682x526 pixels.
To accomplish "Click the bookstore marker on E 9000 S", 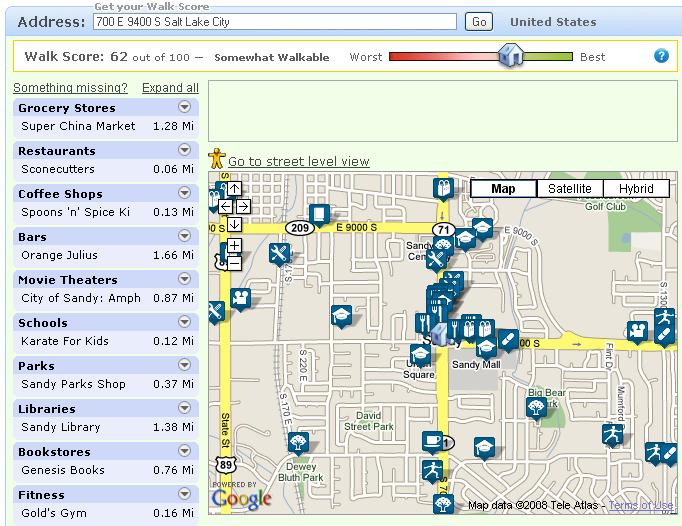I will (x=319, y=215).
